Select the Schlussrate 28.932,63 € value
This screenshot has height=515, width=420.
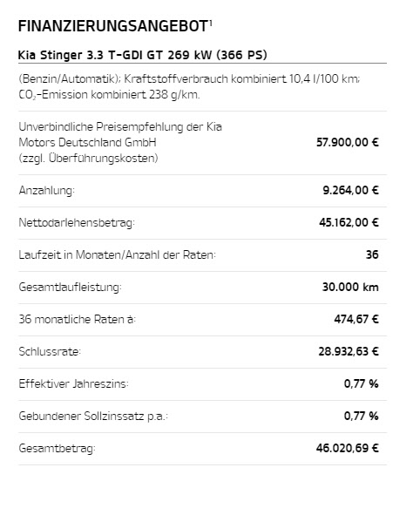[349, 351]
